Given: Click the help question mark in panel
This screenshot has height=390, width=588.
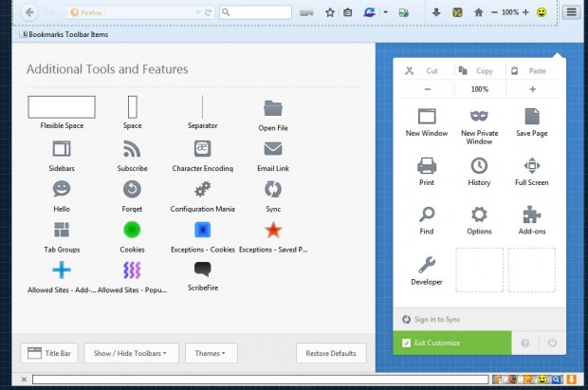Looking at the screenshot, I should tap(525, 343).
